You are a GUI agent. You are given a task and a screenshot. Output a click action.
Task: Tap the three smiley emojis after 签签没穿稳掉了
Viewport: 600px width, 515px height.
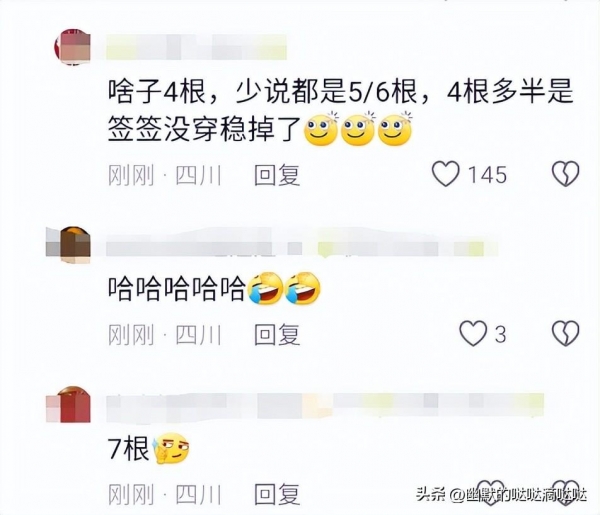358,129
